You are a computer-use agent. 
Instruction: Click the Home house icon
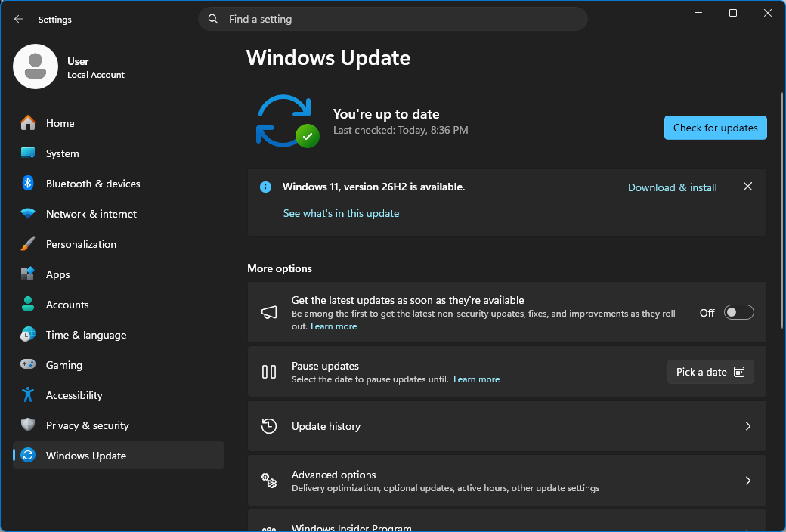28,123
